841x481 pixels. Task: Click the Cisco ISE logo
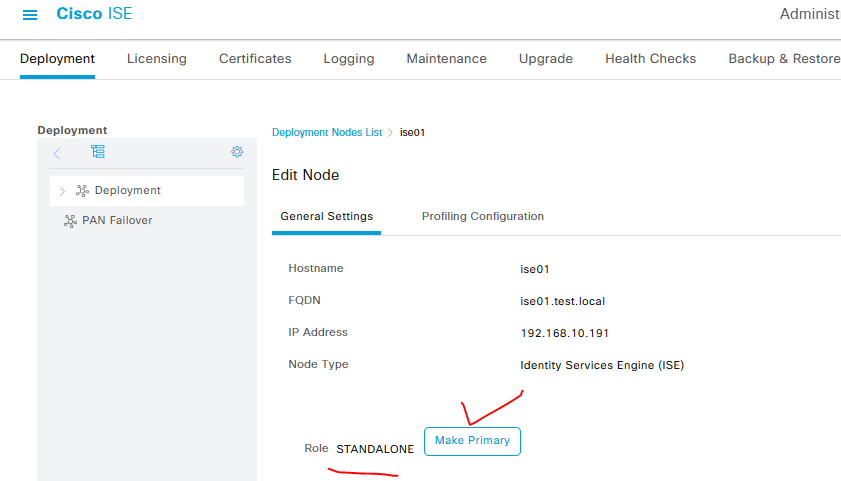click(94, 13)
